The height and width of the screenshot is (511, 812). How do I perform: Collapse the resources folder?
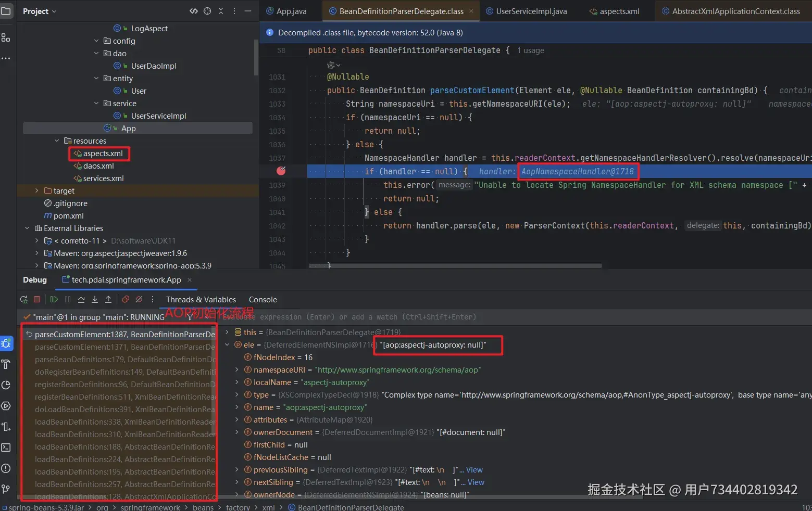[57, 140]
